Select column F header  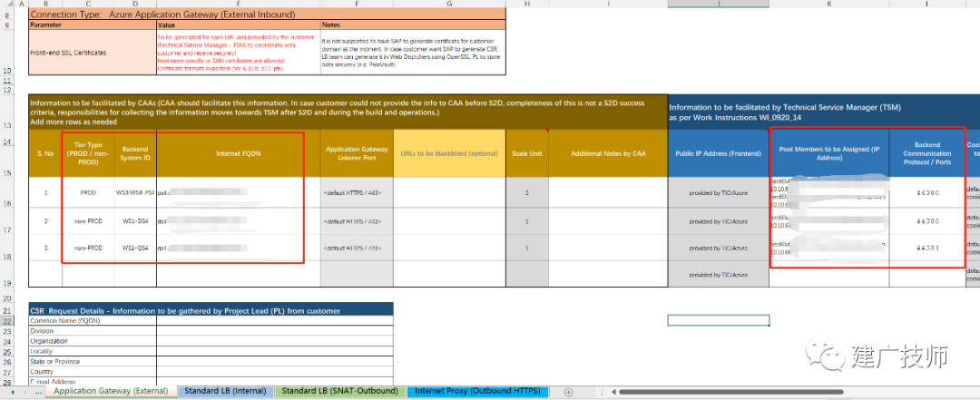357,4
